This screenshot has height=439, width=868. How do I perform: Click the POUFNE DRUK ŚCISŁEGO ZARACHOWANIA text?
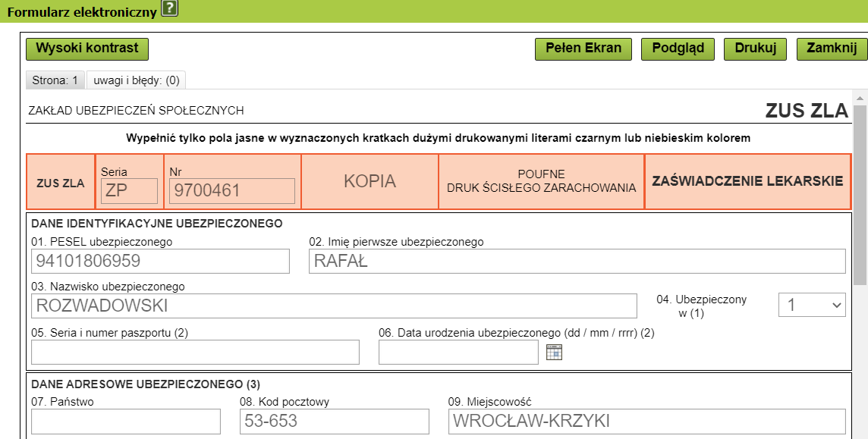pos(542,180)
